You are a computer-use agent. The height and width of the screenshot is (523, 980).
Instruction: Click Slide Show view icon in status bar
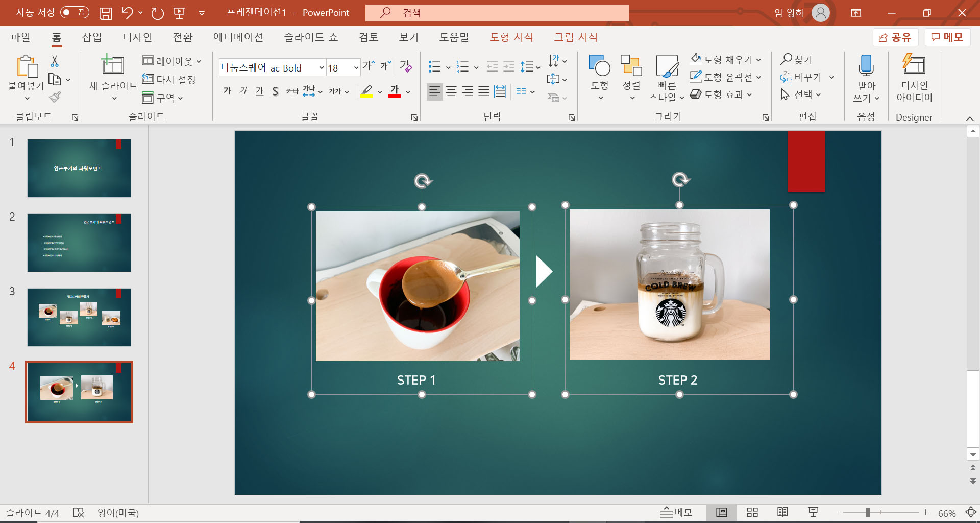point(813,512)
